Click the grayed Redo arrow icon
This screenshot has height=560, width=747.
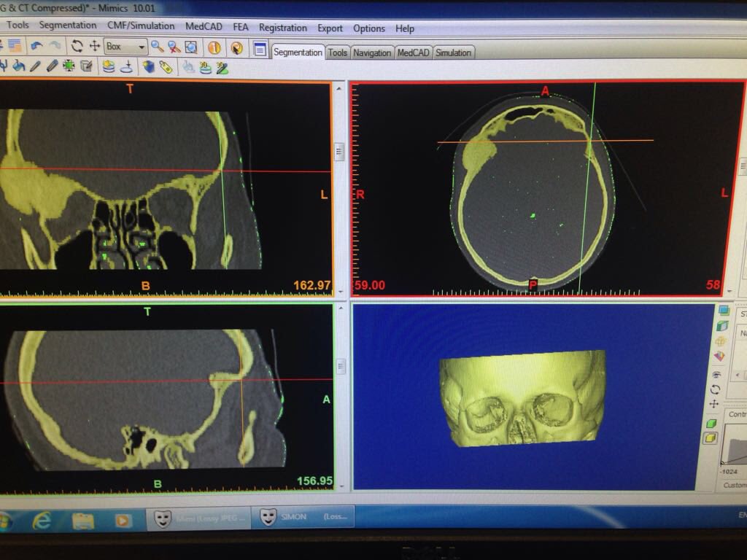(55, 46)
